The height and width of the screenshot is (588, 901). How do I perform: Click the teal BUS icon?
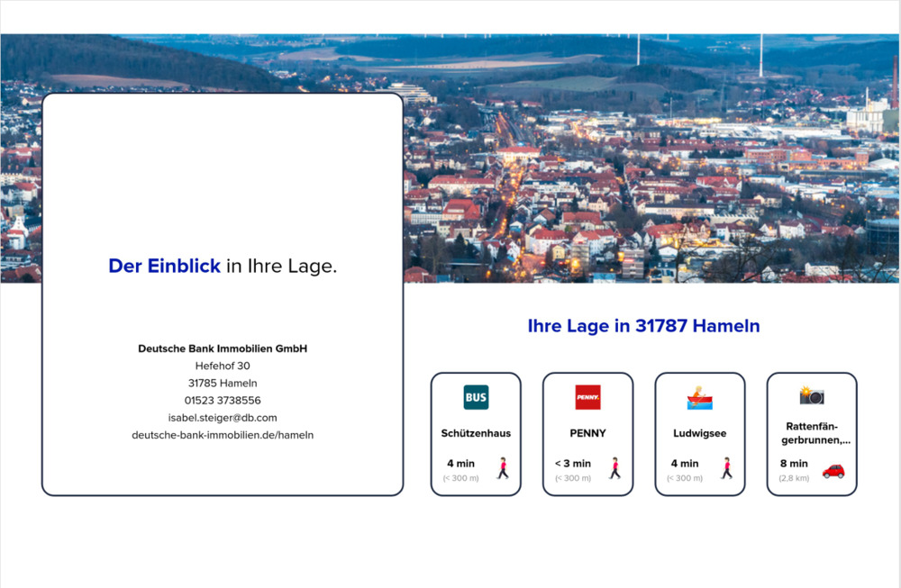coord(476,397)
